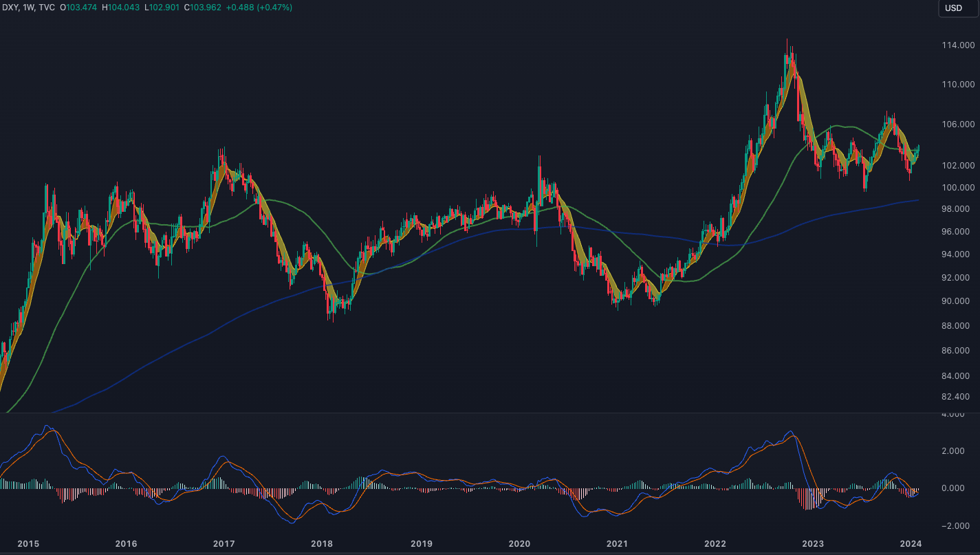The height and width of the screenshot is (555, 980).
Task: Click the 100.000 price scale label
Action: click(x=958, y=188)
